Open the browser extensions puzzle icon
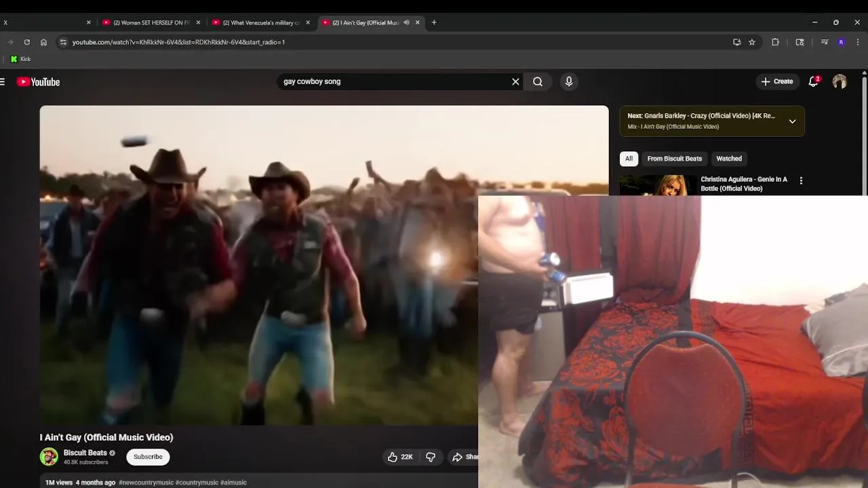The image size is (868, 488). (x=775, y=42)
